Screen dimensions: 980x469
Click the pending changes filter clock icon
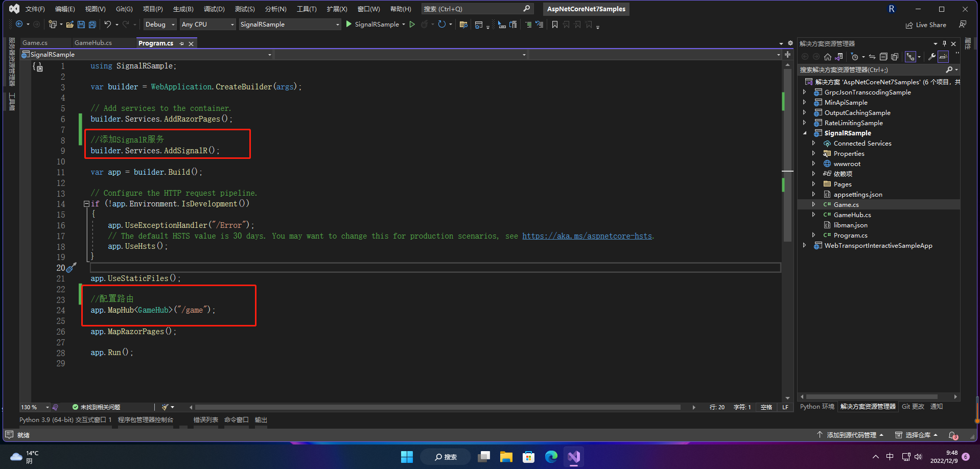click(854, 57)
